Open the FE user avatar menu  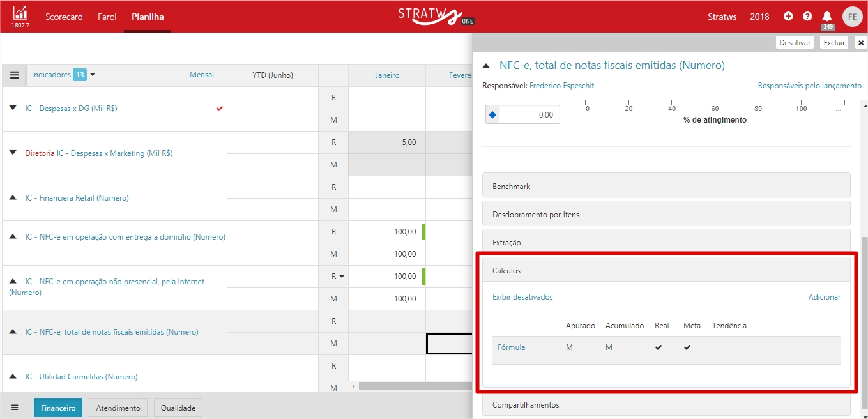tap(852, 17)
